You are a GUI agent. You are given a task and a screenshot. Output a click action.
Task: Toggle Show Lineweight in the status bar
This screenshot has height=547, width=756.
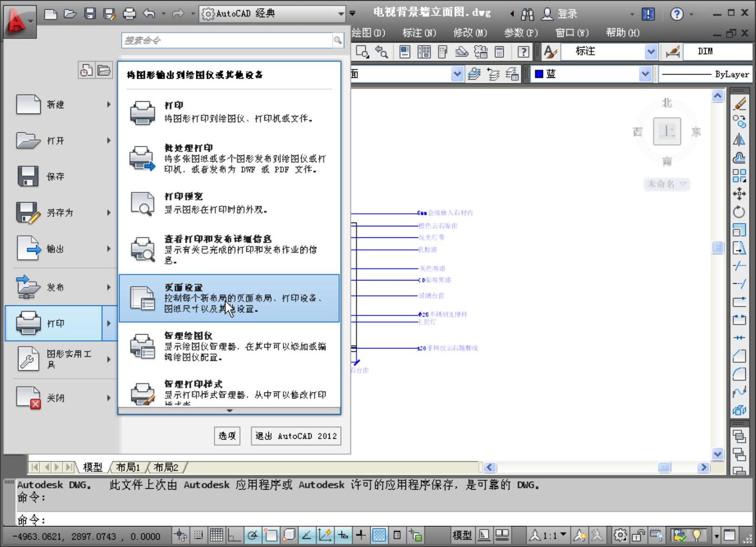point(361,535)
